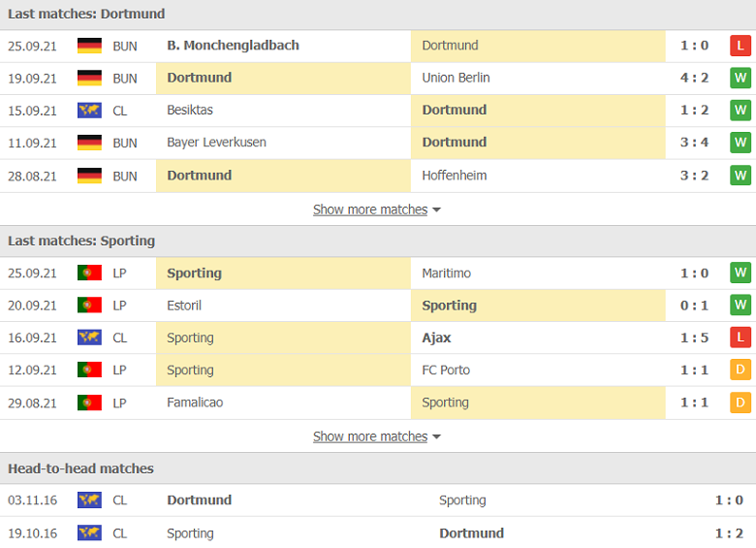Open Hoffenheim team name
The width and height of the screenshot is (756, 548).
(455, 176)
